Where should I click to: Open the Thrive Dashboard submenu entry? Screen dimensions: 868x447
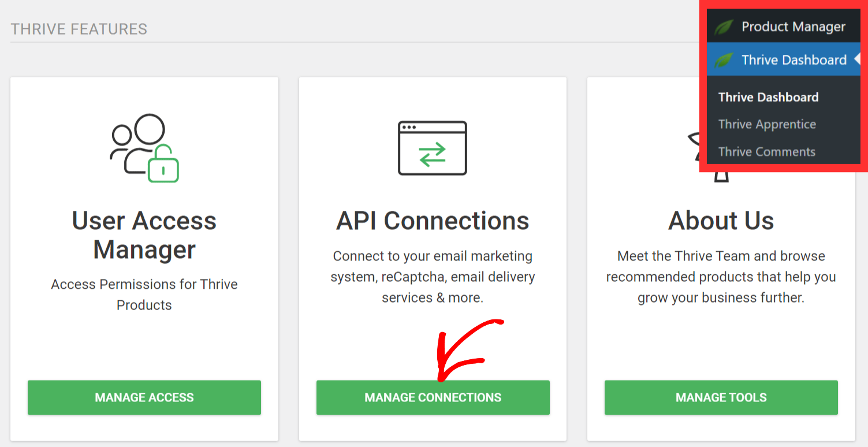pos(768,97)
